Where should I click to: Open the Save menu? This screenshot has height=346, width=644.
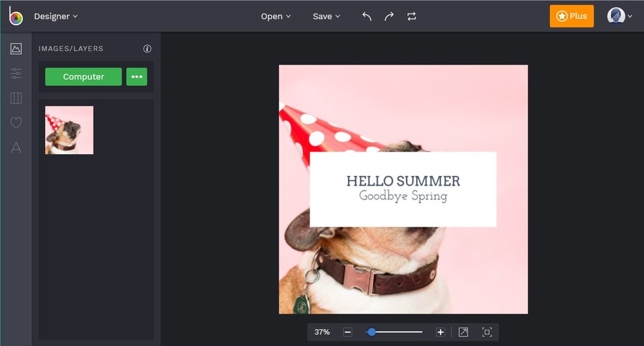[326, 16]
